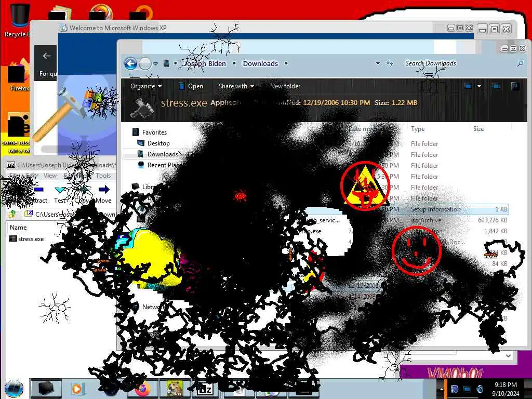Click Open in the Explorer toolbar

point(191,86)
